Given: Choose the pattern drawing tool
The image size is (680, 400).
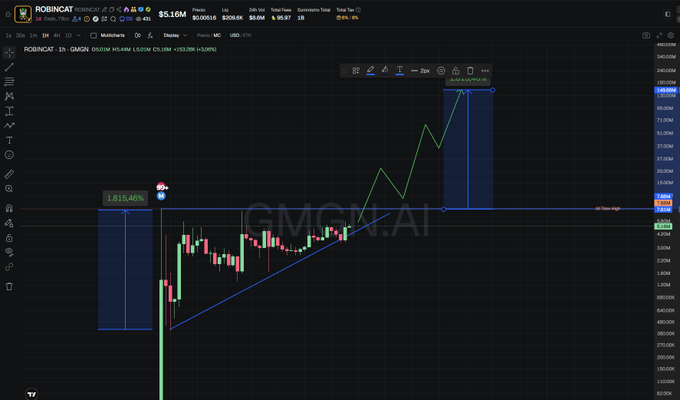Looking at the screenshot, I should 9,96.
